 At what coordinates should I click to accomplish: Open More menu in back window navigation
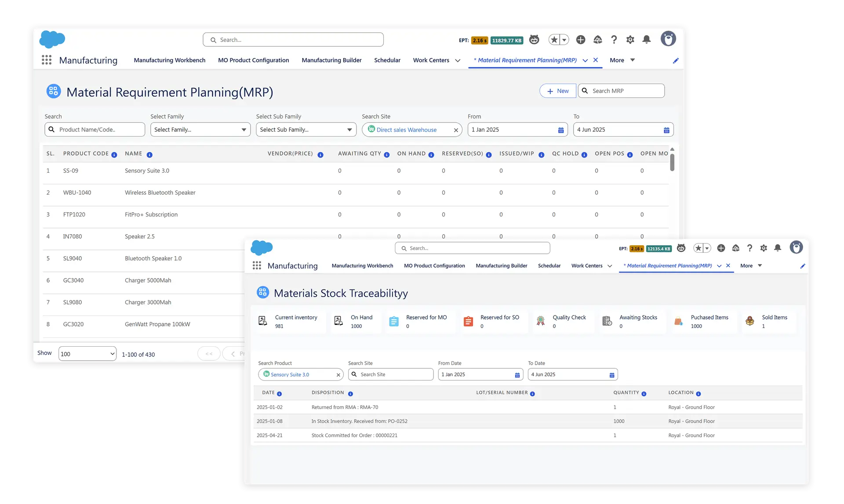pos(622,60)
